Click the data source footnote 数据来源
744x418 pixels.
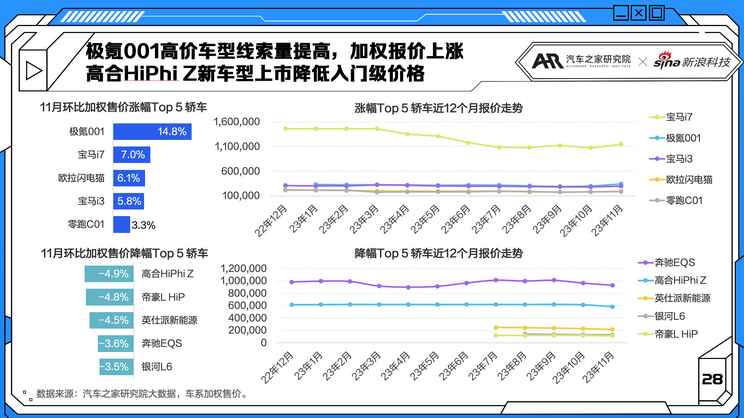142,393
